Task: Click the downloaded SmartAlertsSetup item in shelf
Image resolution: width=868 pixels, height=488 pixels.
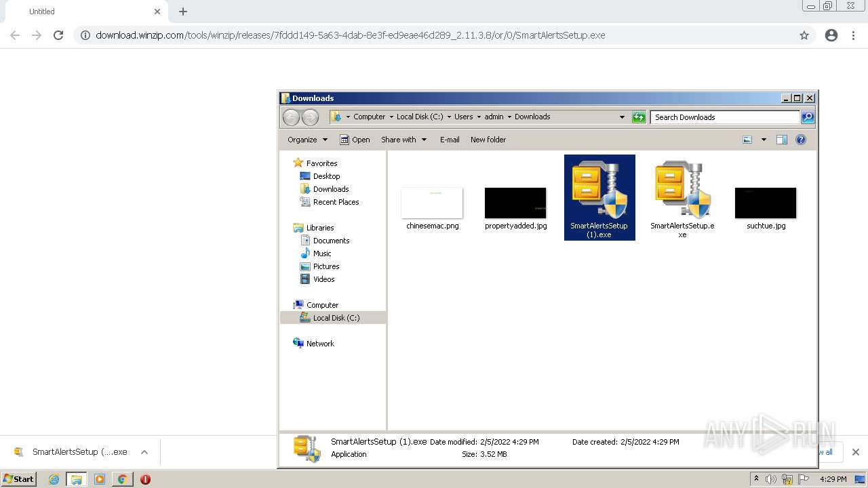Action: click(71, 452)
